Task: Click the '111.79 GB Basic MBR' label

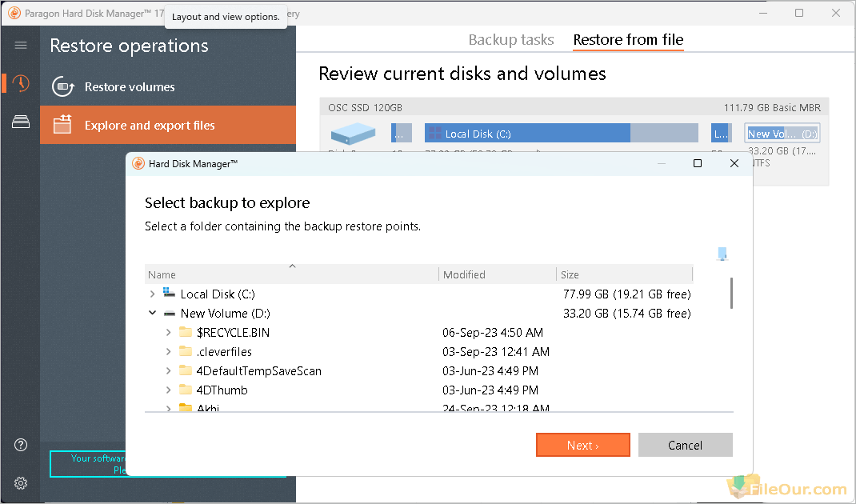Action: point(772,107)
